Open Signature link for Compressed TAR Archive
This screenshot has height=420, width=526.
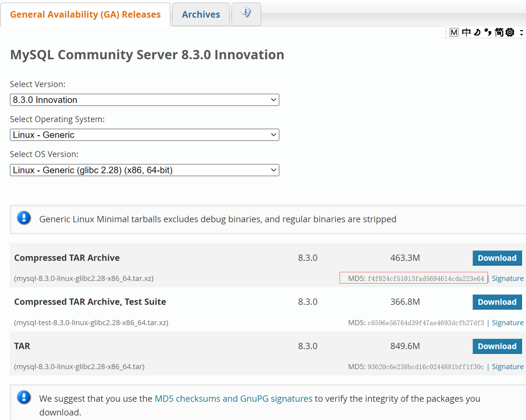[508, 278]
